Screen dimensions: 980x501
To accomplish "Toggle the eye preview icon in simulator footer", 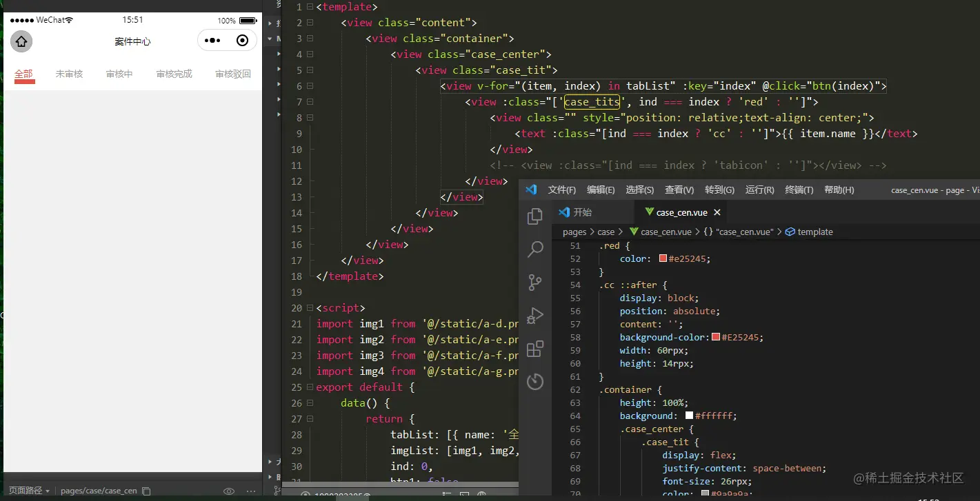I will pos(229,491).
